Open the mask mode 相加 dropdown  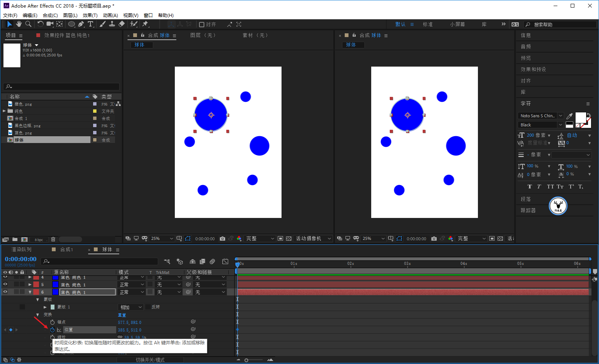[131, 307]
